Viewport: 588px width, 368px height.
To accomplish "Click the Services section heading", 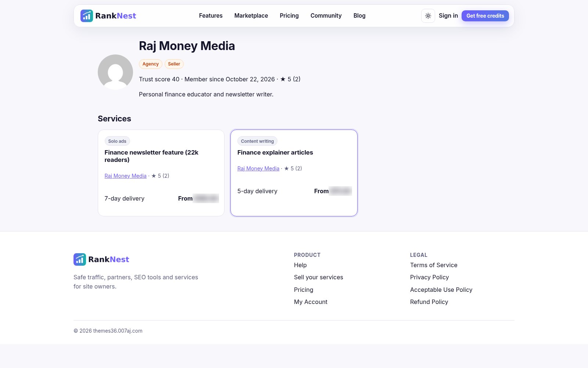I will click(114, 119).
